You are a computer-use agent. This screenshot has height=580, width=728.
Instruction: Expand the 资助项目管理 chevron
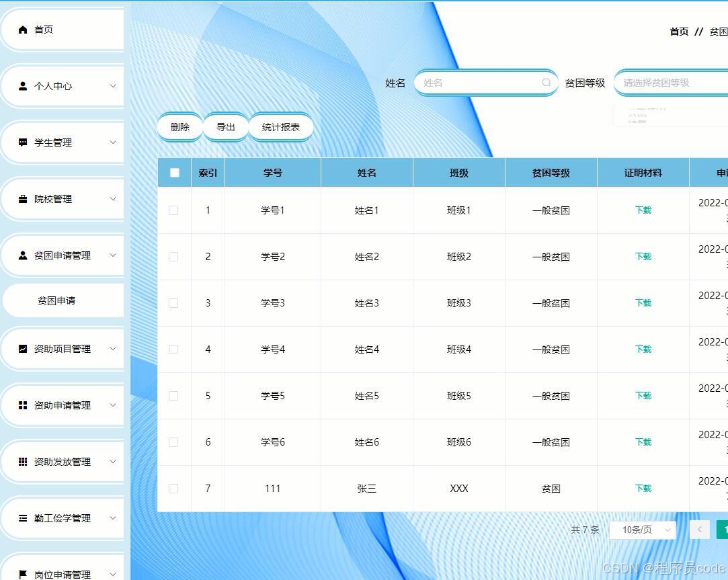point(113,349)
